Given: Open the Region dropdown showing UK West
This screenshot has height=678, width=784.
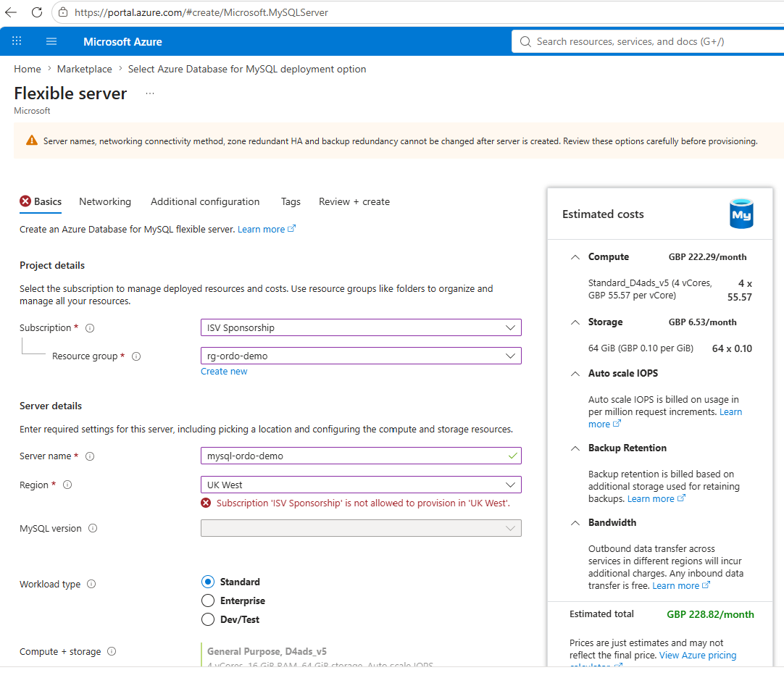Looking at the screenshot, I should [x=361, y=485].
